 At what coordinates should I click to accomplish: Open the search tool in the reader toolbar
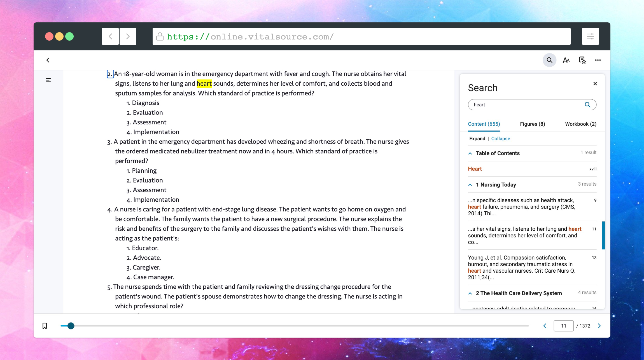[549, 60]
